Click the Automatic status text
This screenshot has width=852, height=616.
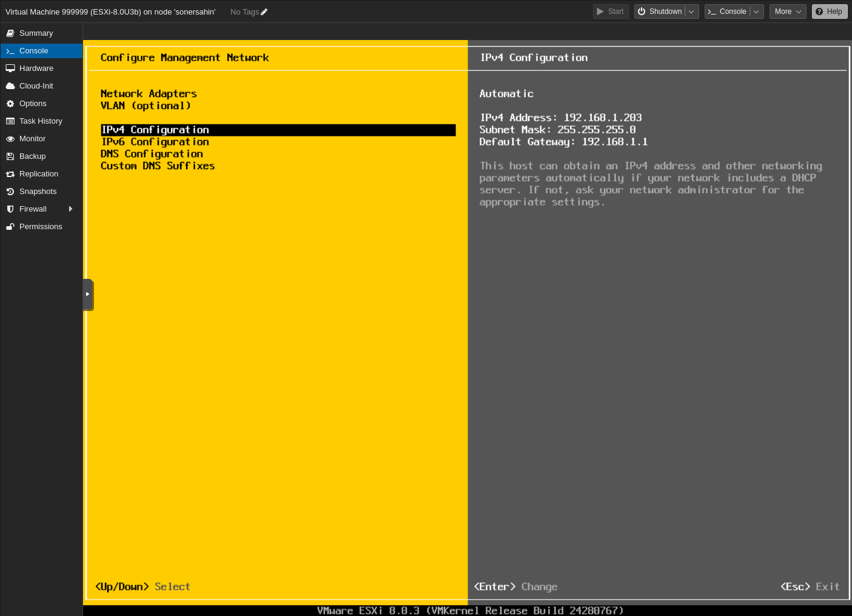click(506, 93)
